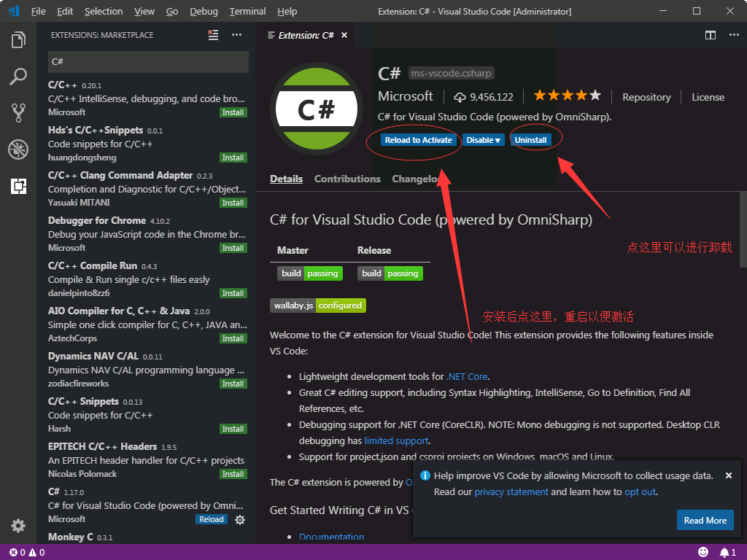747x560 pixels.
Task: Open the Debug view in activity bar
Action: [18, 149]
